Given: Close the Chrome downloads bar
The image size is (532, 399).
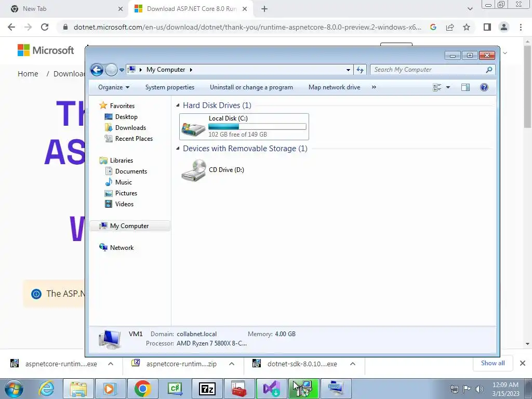Looking at the screenshot, I should pos(523,363).
